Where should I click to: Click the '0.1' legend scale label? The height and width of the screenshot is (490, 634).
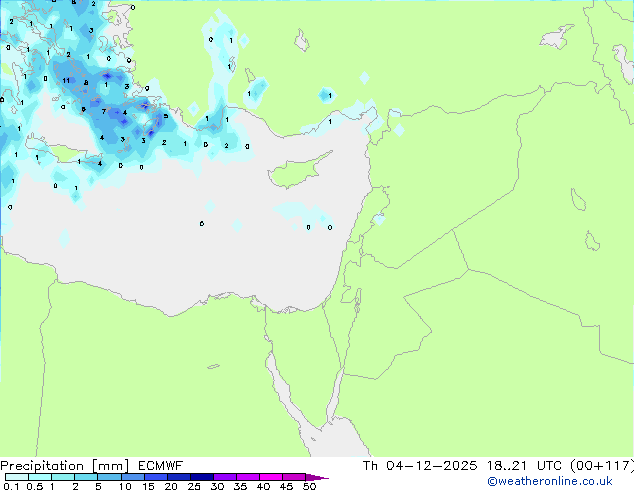click(11, 486)
